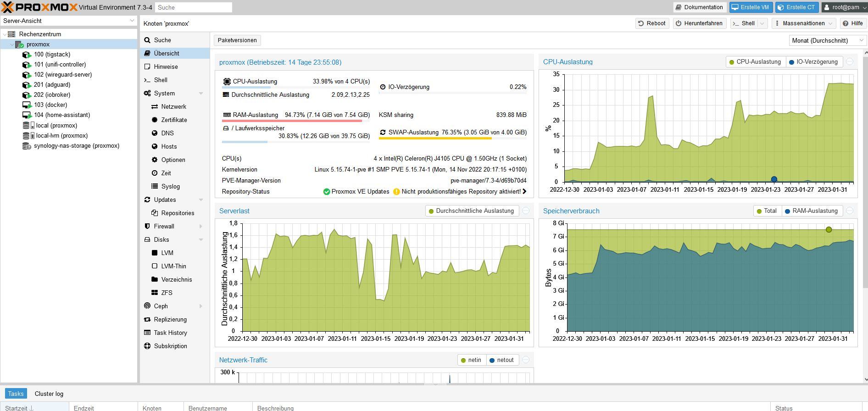Click the Paketversionen button
This screenshot has height=411, width=868.
(237, 40)
